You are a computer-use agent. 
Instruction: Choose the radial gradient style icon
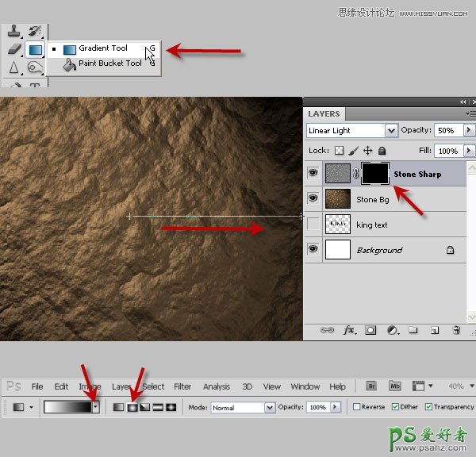(x=132, y=407)
